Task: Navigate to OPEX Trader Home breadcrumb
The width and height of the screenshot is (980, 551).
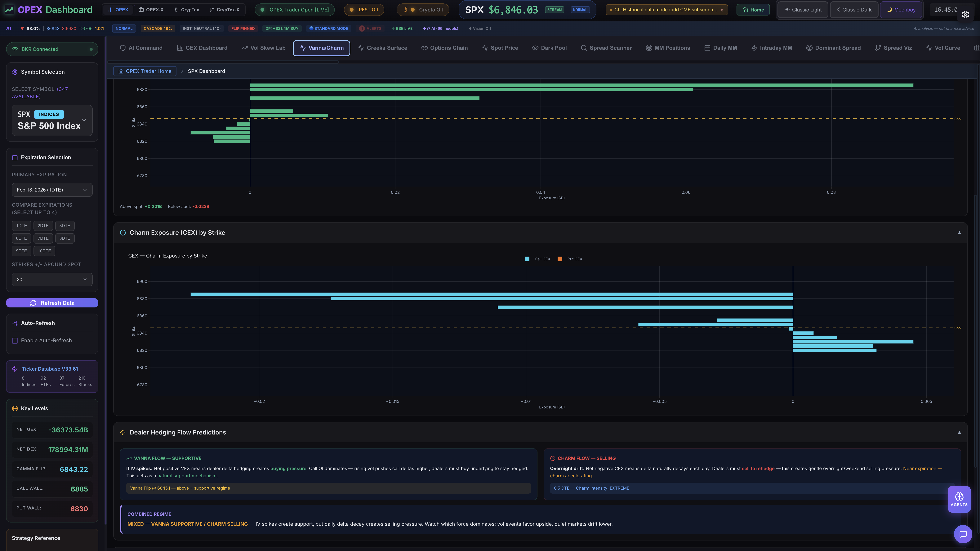Action: [145, 71]
